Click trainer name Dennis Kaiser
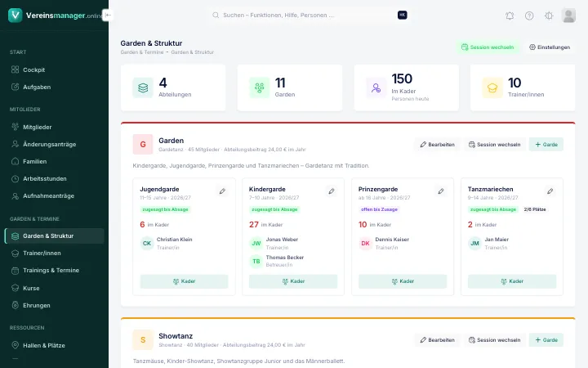The image size is (588, 368). tap(392, 239)
